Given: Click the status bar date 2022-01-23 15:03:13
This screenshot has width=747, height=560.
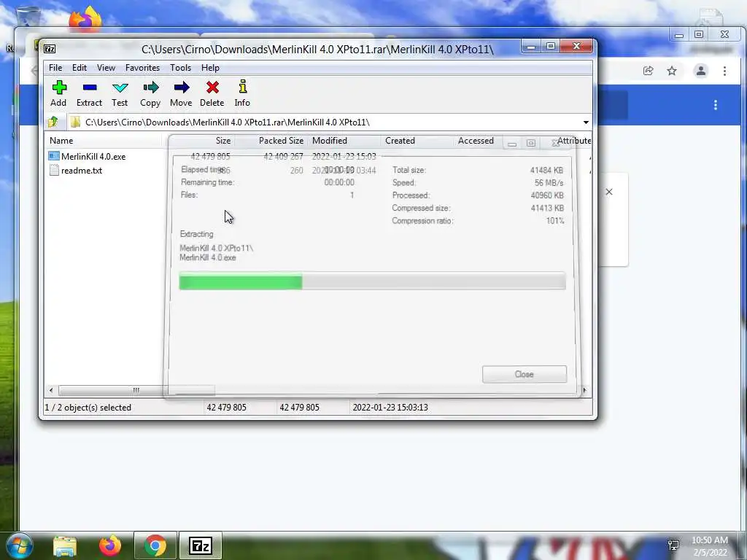Looking at the screenshot, I should point(390,408).
